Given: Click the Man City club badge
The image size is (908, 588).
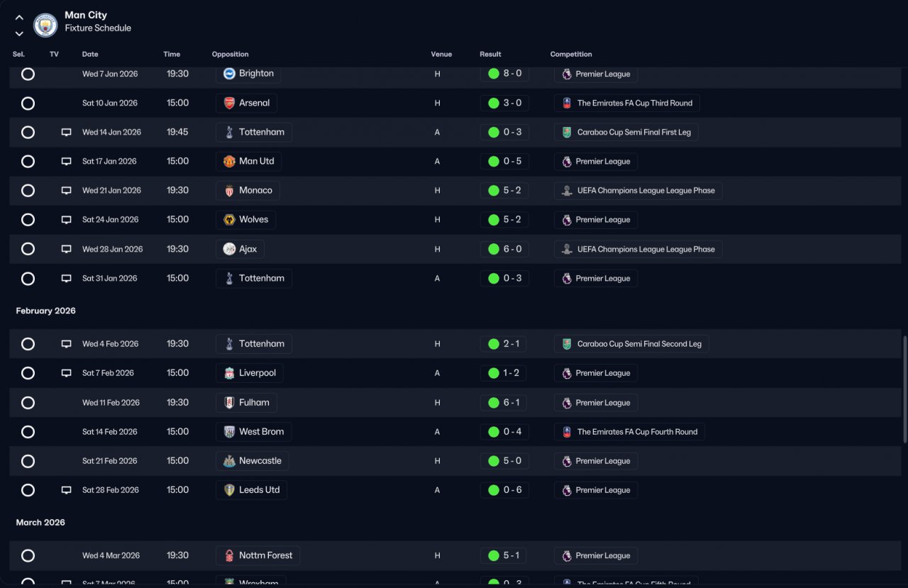Looking at the screenshot, I should pos(45,26).
